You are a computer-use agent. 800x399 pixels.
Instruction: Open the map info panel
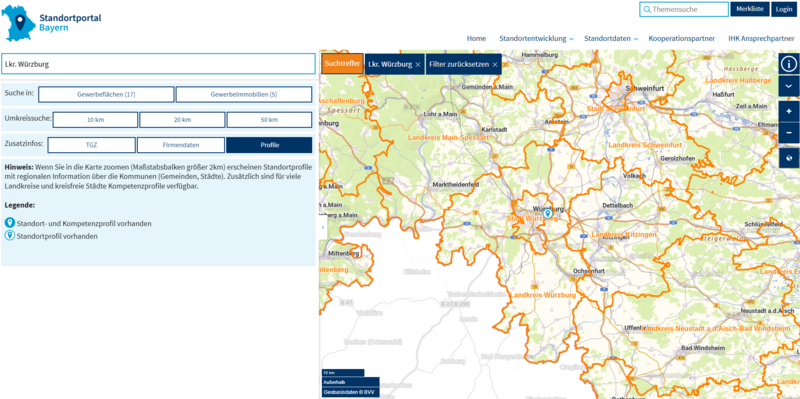pyautogui.click(x=789, y=64)
